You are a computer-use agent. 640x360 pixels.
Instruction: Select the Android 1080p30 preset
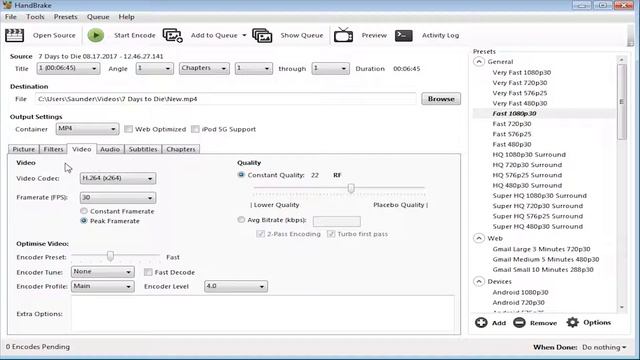520,292
